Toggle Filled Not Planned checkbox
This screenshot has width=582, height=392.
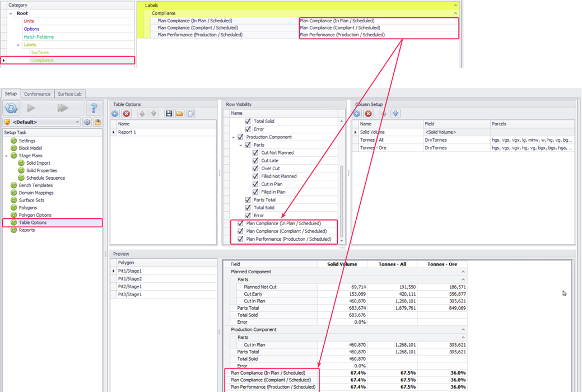[255, 176]
